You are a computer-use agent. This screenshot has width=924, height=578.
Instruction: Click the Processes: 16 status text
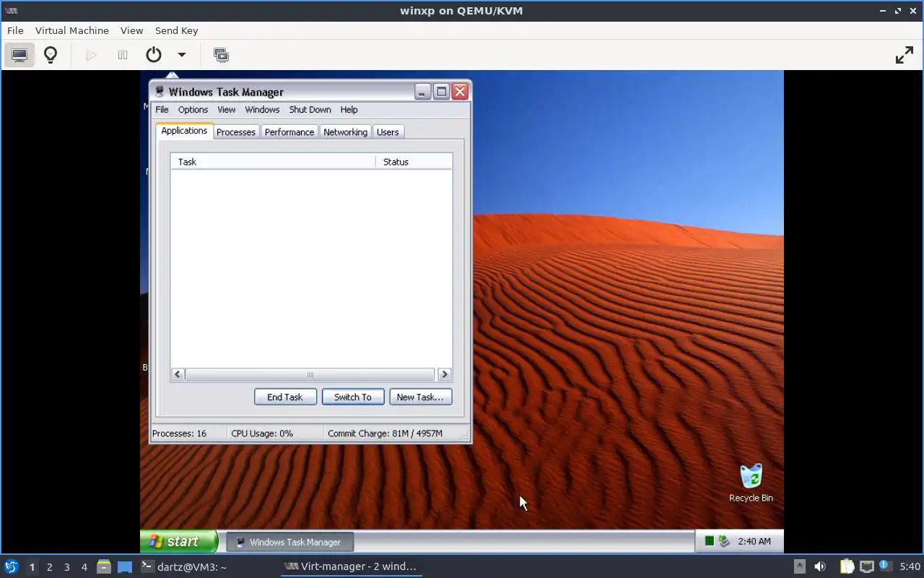pyautogui.click(x=179, y=433)
